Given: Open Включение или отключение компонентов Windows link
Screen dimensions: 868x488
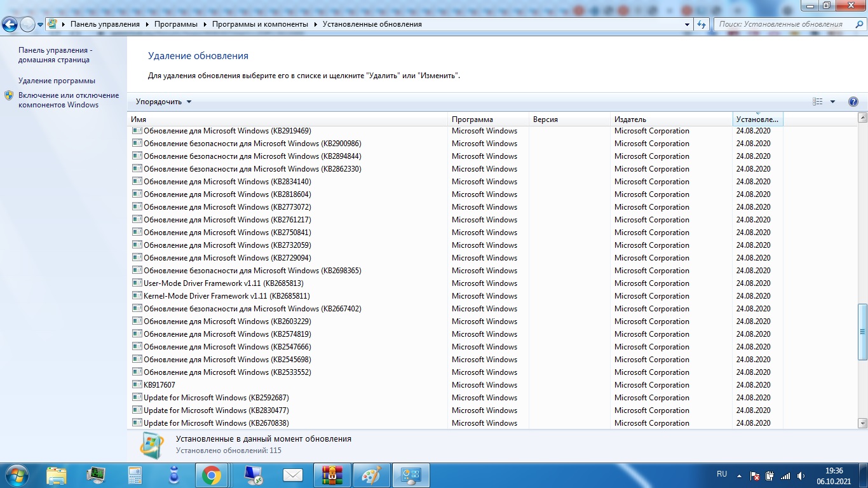Looking at the screenshot, I should 68,100.
